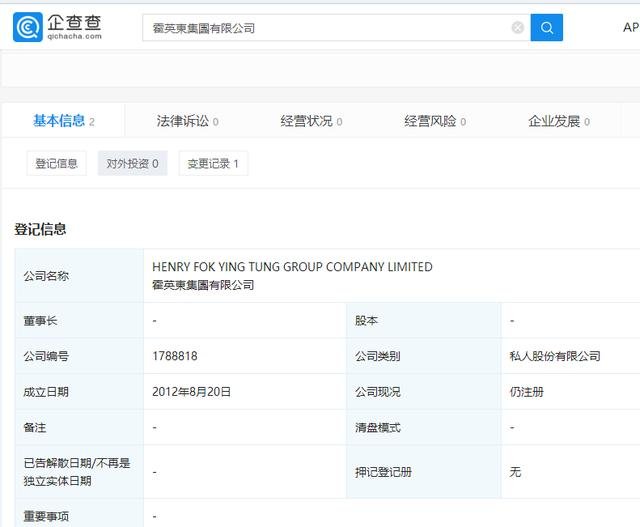Clear the search box with X icon
The height and width of the screenshot is (527, 640).
[x=517, y=28]
